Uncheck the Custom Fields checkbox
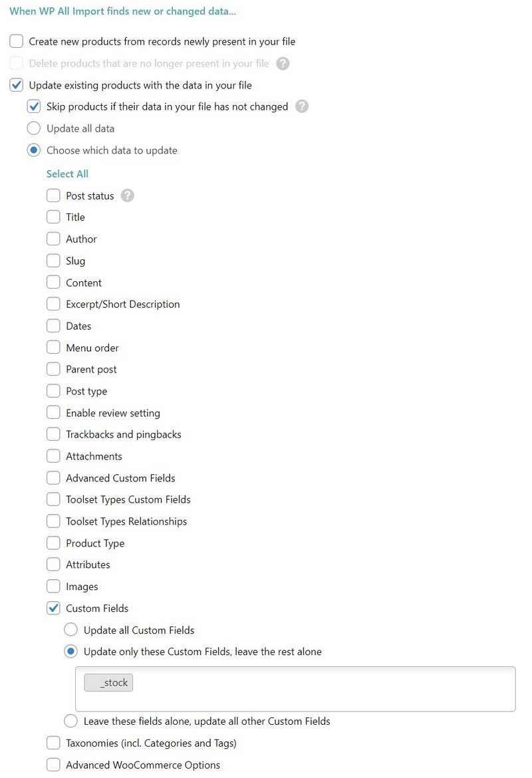The height and width of the screenshot is (778, 532). [x=53, y=608]
